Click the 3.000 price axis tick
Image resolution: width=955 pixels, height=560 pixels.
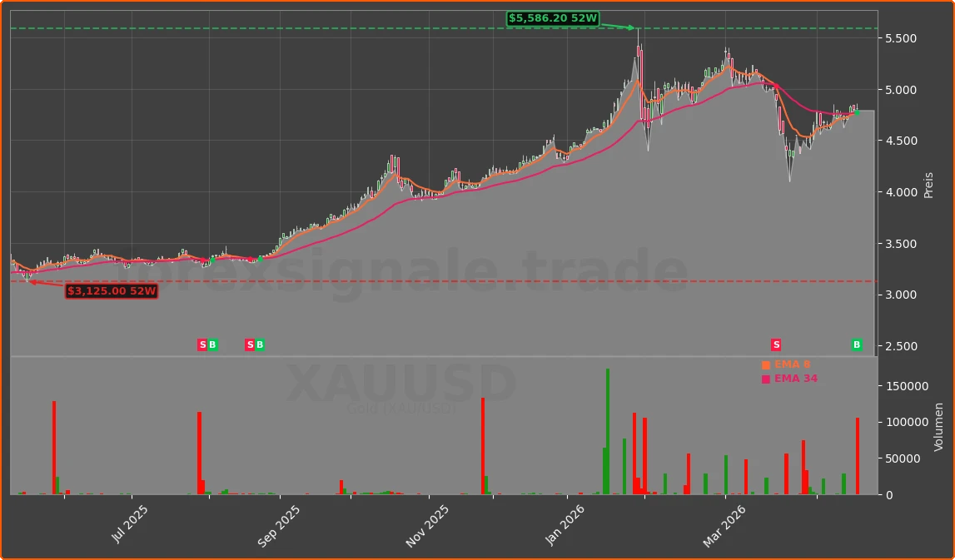(900, 295)
